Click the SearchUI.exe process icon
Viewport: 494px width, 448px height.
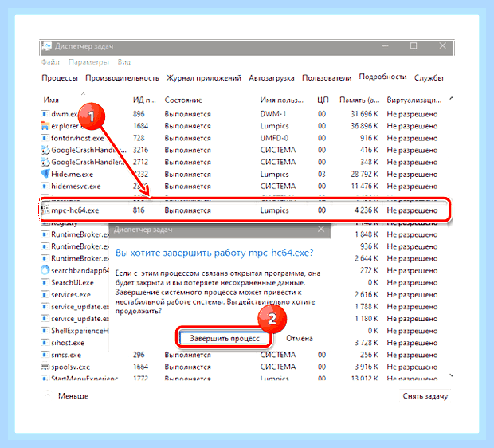(x=45, y=282)
